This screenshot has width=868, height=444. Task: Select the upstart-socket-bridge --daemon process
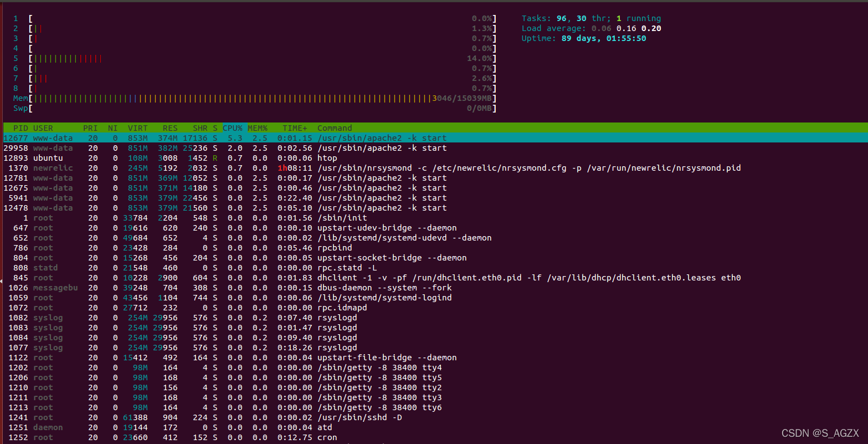tap(435, 258)
